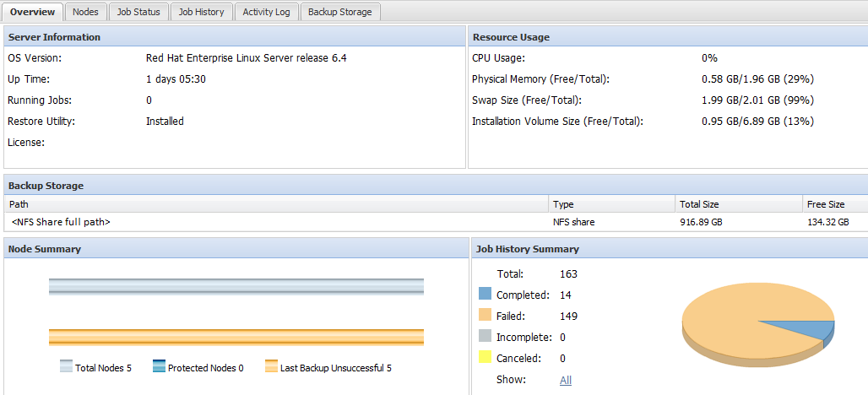
Task: Open the Activity Log tab
Action: 266,12
